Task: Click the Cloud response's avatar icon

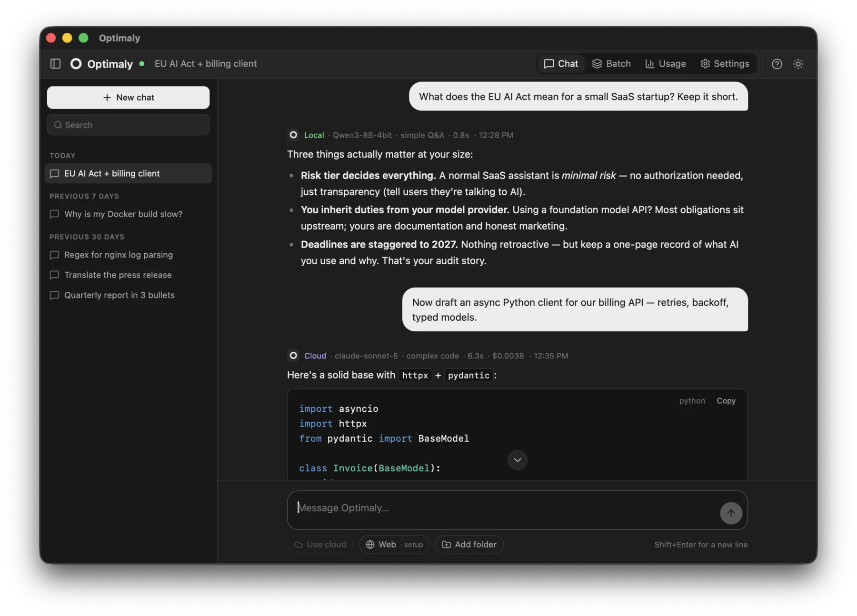Action: tap(293, 356)
